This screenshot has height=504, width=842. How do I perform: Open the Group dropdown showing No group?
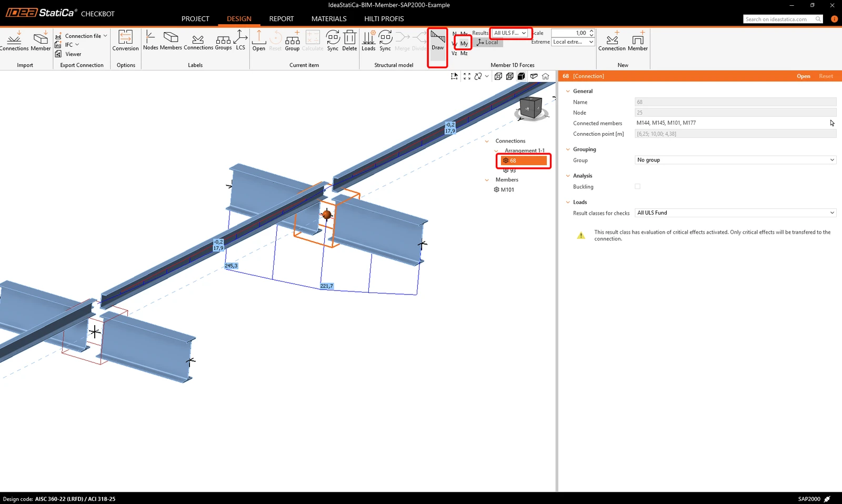pyautogui.click(x=735, y=160)
